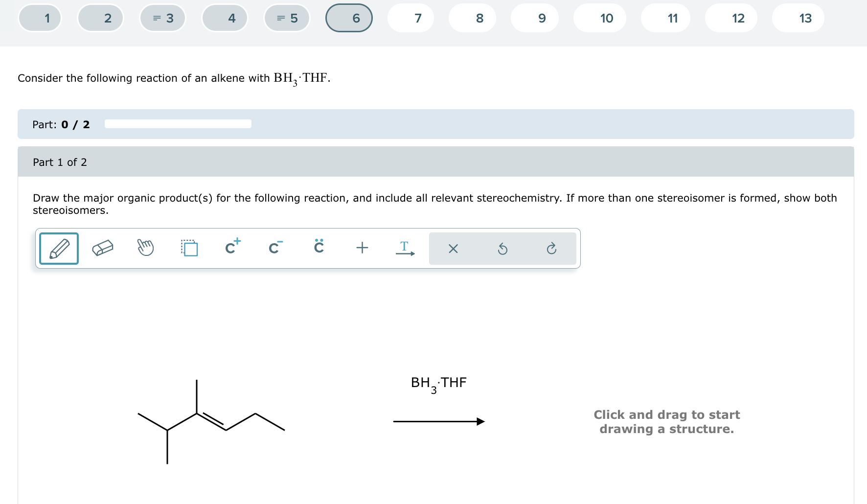Click the plus sign tool

click(362, 248)
